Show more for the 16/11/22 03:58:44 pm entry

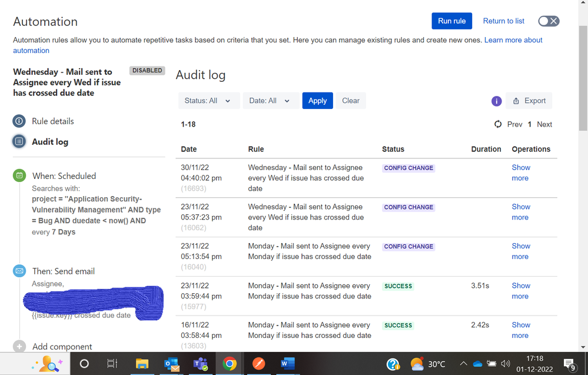521,330
